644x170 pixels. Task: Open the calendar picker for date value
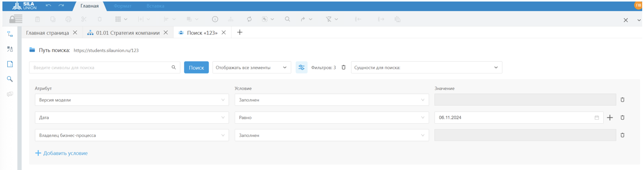(x=597, y=118)
